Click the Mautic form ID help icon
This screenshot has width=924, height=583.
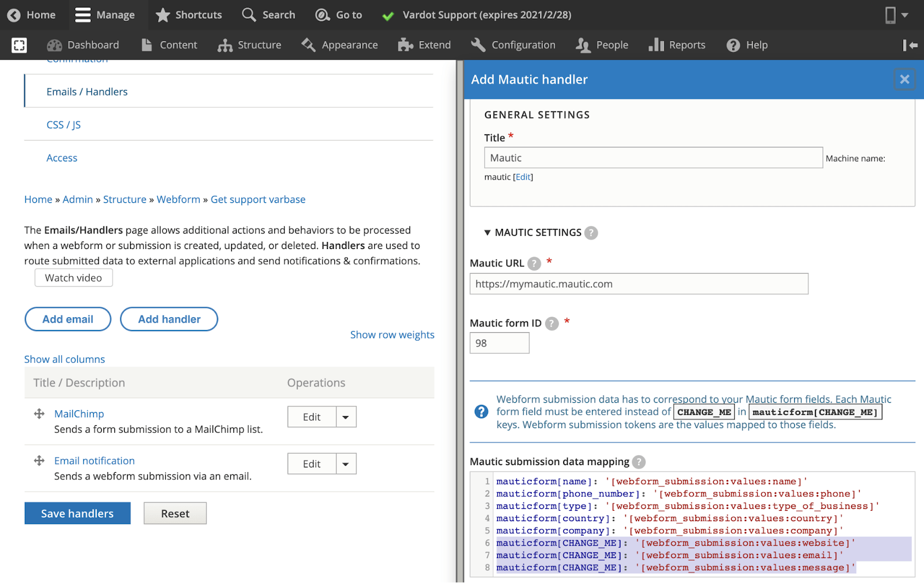552,324
